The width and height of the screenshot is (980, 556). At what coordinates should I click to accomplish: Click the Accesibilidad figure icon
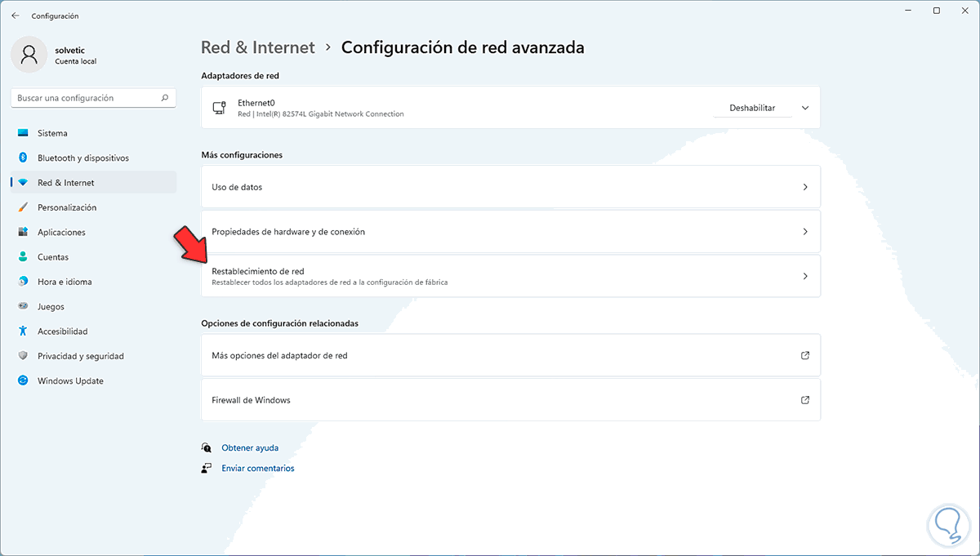click(23, 331)
